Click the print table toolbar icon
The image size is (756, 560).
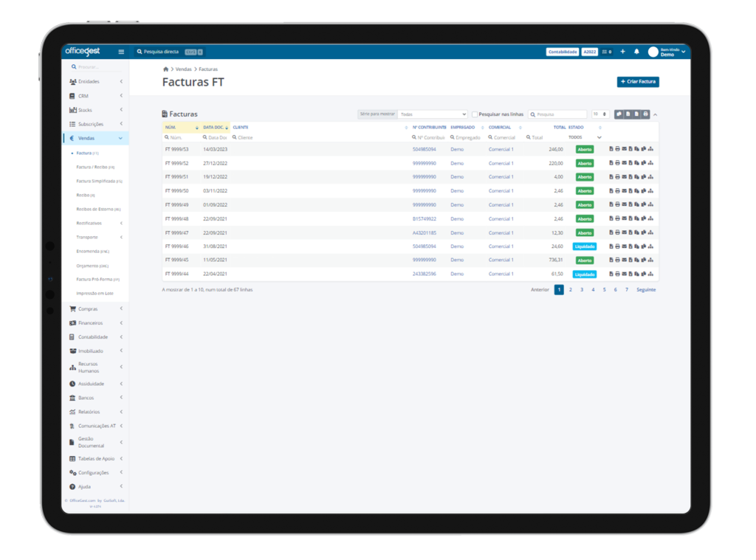(x=645, y=114)
